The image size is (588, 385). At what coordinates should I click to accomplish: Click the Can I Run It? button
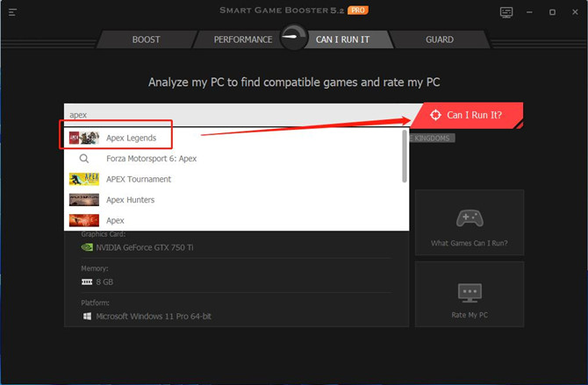pyautogui.click(x=467, y=115)
